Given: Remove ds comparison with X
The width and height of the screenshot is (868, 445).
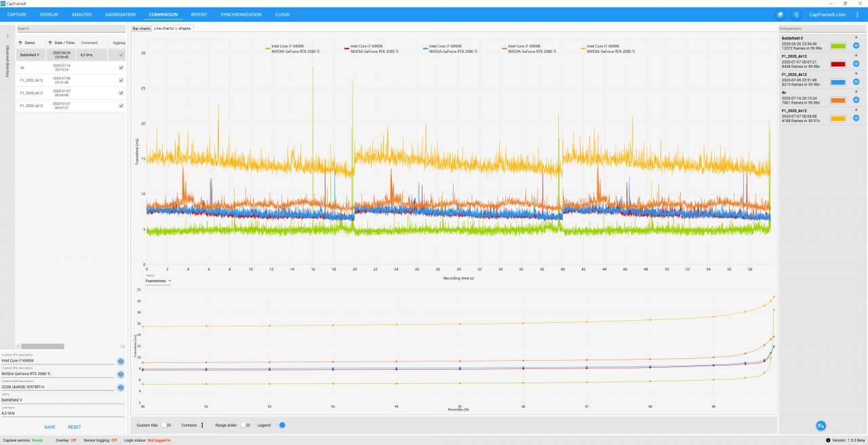Looking at the screenshot, I should pos(856,92).
